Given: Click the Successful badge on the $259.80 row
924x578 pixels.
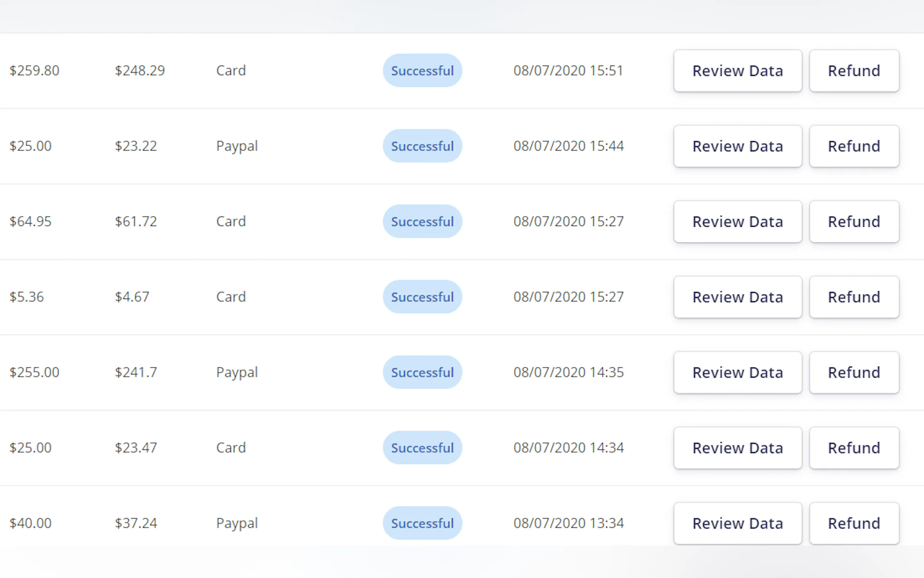Looking at the screenshot, I should click(422, 71).
